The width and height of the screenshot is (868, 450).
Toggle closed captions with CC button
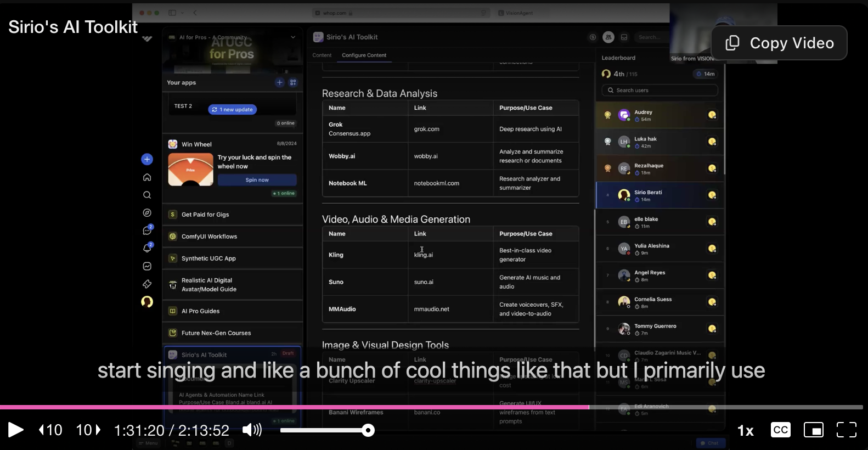780,430
